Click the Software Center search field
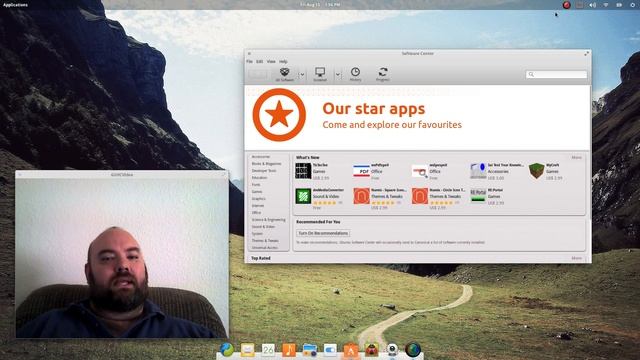The height and width of the screenshot is (360, 640). pos(556,74)
